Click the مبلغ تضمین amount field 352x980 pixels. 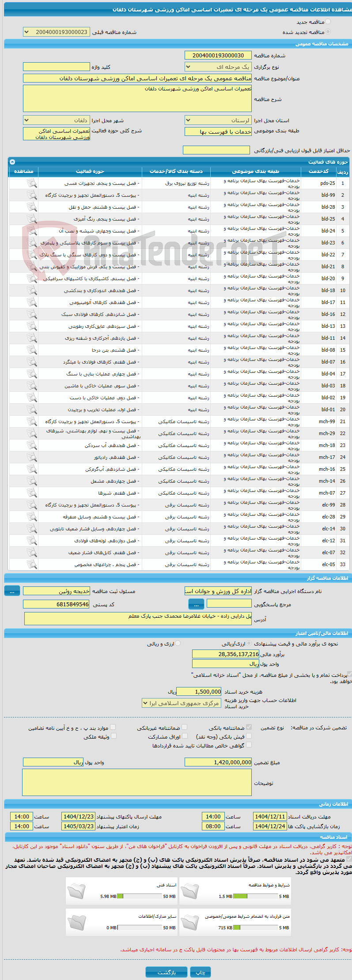tap(218, 762)
